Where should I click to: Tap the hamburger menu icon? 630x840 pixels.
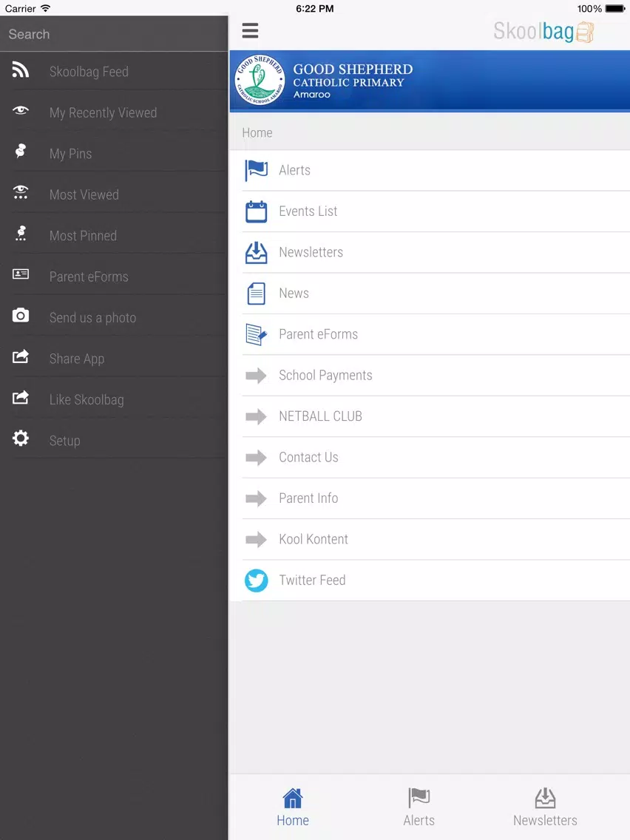click(x=250, y=30)
